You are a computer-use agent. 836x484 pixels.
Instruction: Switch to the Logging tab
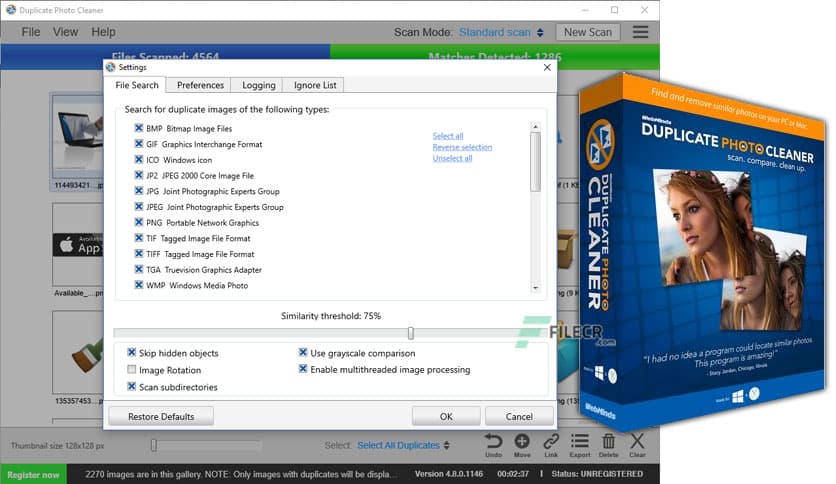pyautogui.click(x=259, y=85)
